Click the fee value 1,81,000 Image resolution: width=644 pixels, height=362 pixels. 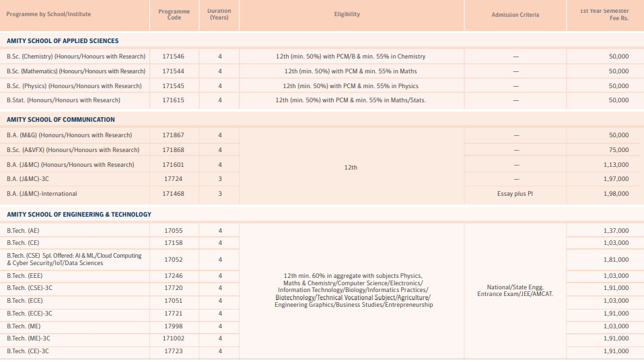click(x=616, y=260)
